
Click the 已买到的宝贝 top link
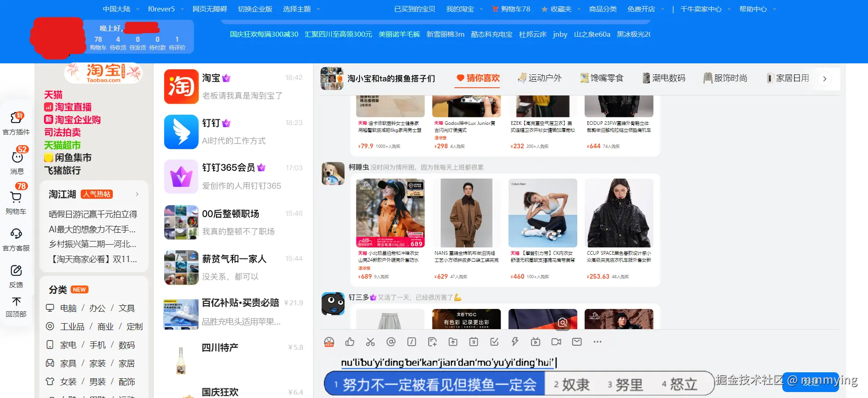pos(415,9)
